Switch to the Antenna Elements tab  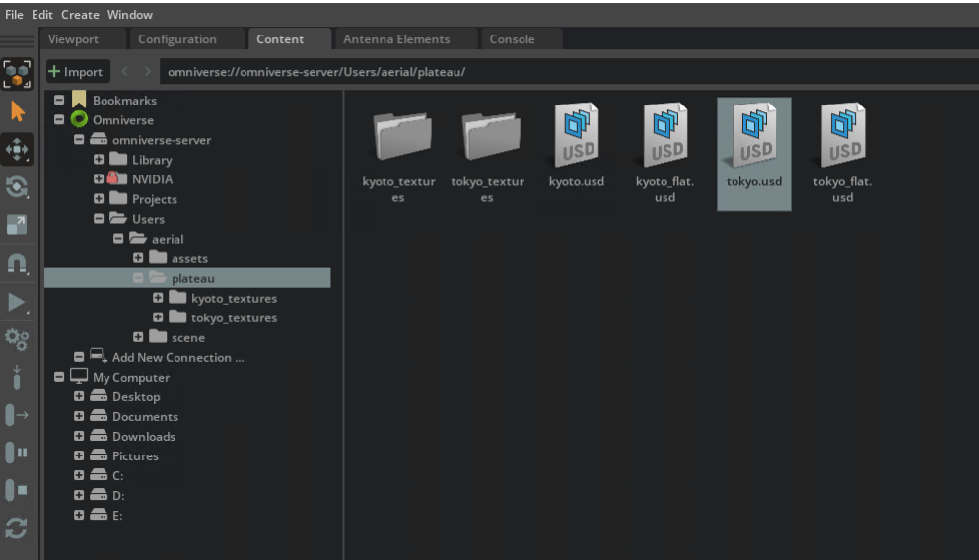tap(396, 39)
